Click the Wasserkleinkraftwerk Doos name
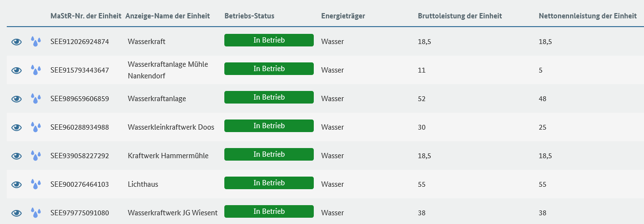644x224 pixels. pyautogui.click(x=171, y=127)
